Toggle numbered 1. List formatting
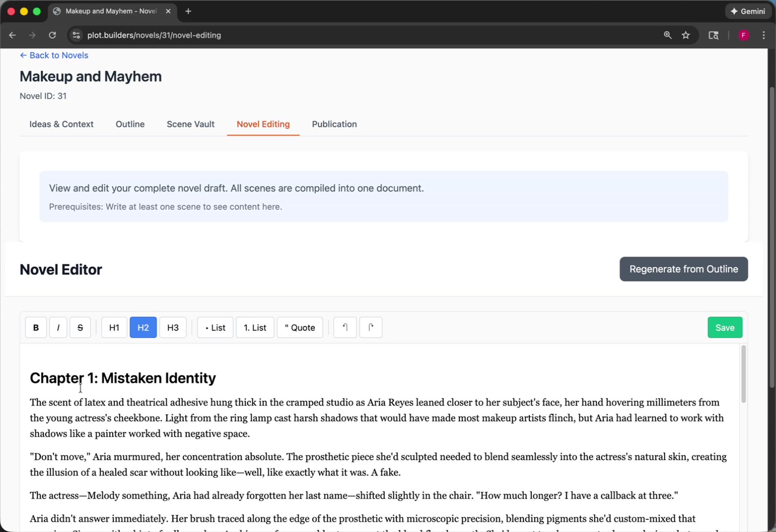This screenshot has width=776, height=532. [255, 327]
